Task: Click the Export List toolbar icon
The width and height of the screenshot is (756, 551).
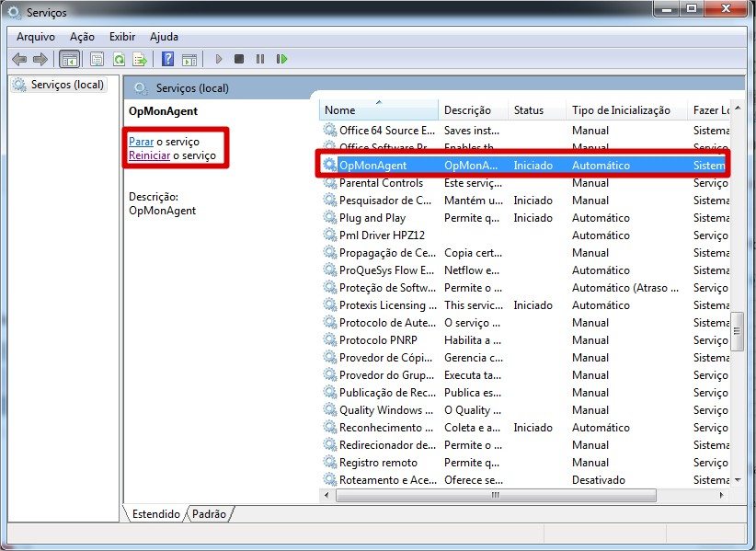Action: pos(140,59)
